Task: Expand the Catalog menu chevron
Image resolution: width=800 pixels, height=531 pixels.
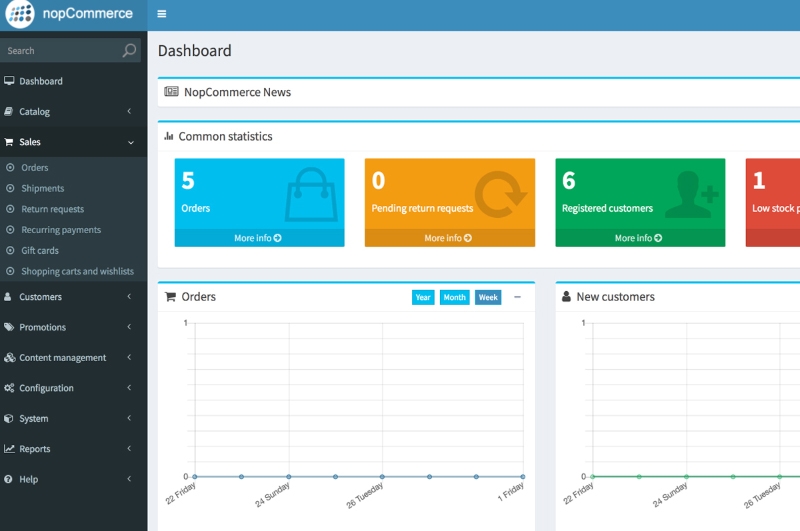Action: coord(130,111)
